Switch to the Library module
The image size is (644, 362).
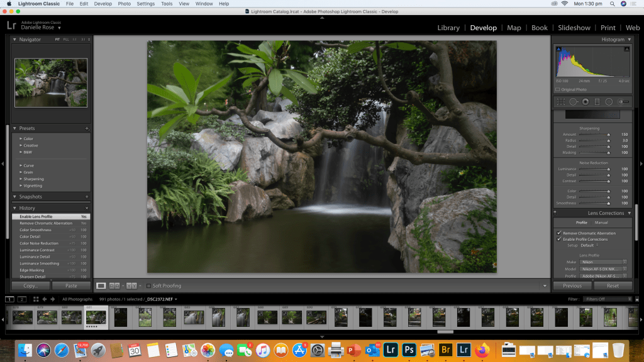[x=448, y=28]
